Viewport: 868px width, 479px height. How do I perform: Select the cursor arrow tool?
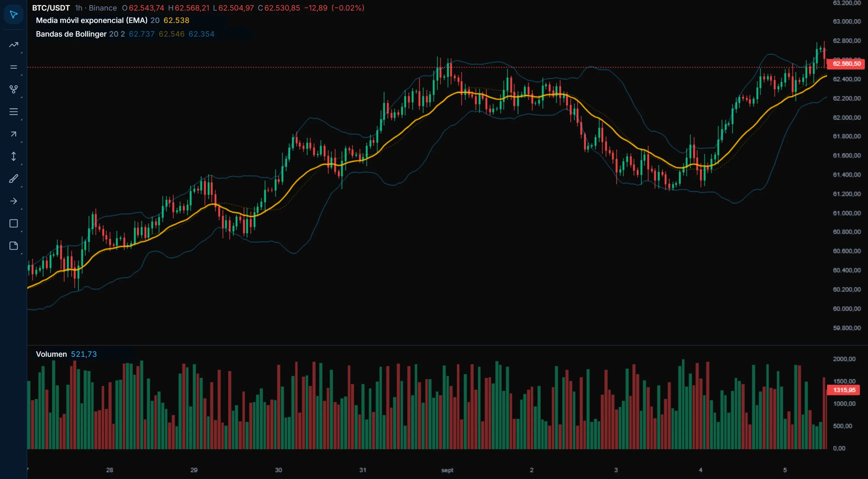(13, 15)
